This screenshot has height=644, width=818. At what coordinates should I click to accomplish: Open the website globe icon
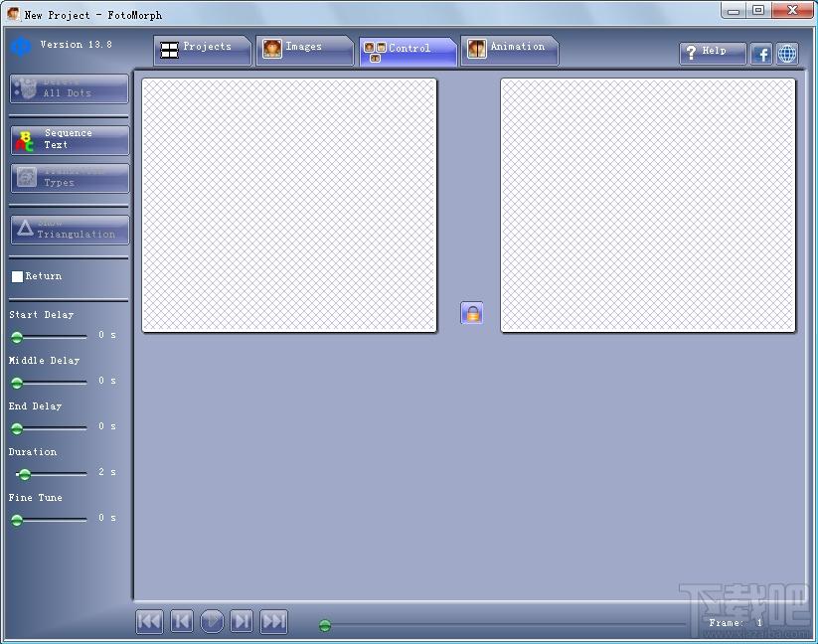(787, 54)
